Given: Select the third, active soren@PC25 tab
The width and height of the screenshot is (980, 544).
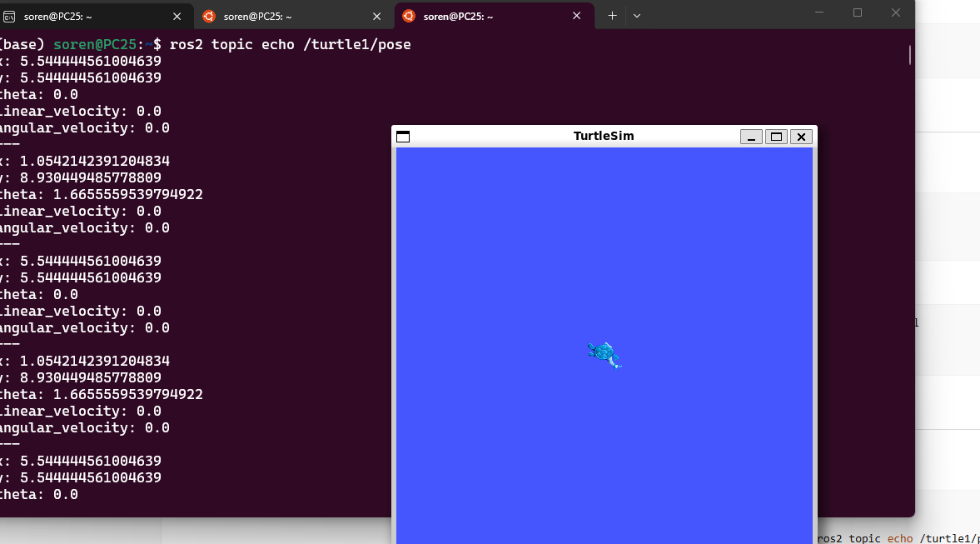Looking at the screenshot, I should click(x=492, y=17).
